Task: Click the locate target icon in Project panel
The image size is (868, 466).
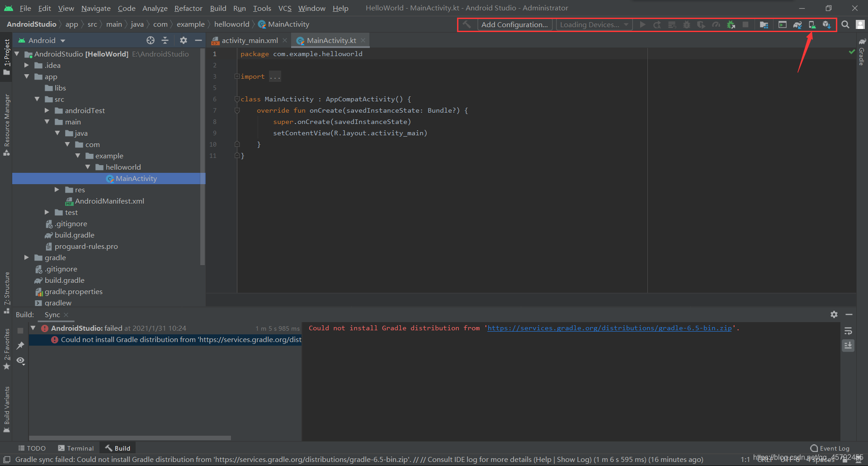Action: 151,40
